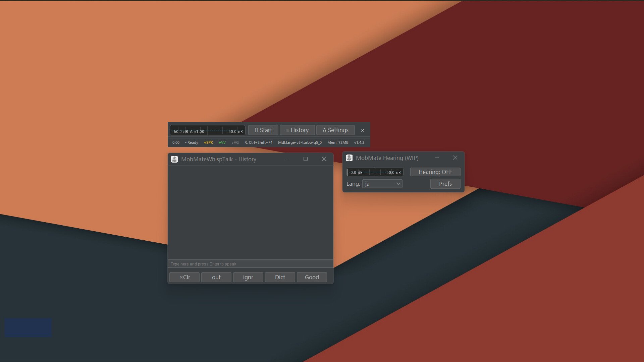The image size is (644, 362).
Task: Open the History panel via ≡ History
Action: pyautogui.click(x=297, y=130)
